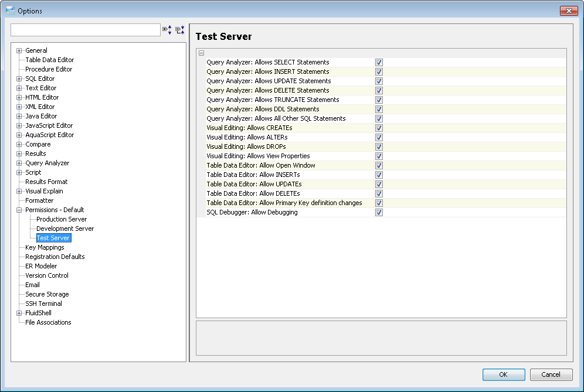Uncheck Allows All Other SQL Statements
Image resolution: width=584 pixels, height=392 pixels.
pos(379,119)
